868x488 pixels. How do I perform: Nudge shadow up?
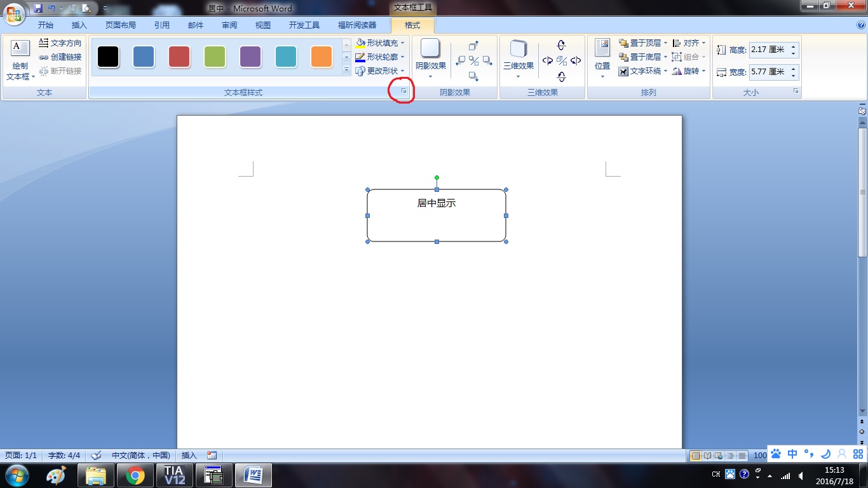(x=473, y=46)
